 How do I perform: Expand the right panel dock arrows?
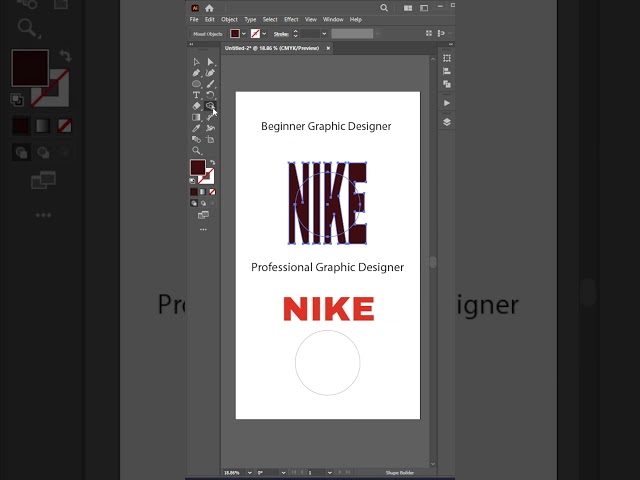pos(451,44)
